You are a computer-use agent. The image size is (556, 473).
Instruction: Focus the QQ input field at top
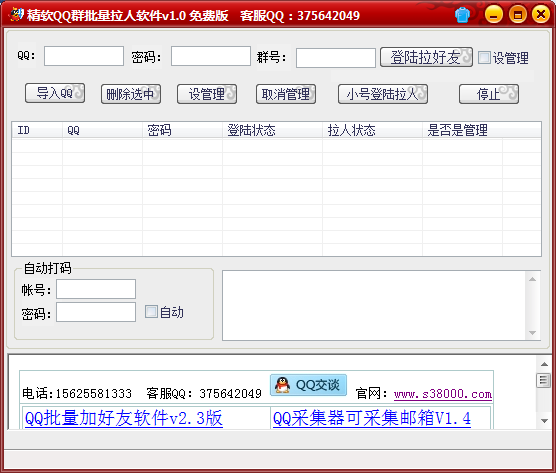tap(84, 56)
